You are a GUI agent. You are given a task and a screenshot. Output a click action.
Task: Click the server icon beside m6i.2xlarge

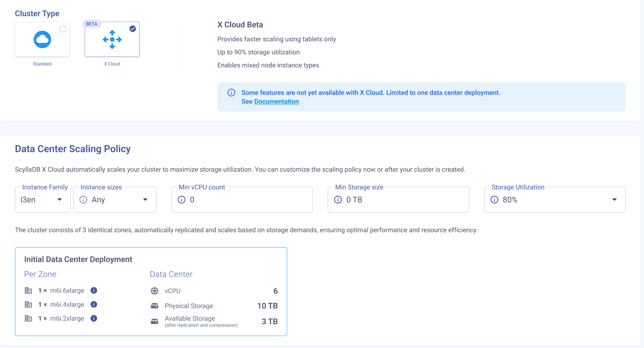tap(28, 318)
